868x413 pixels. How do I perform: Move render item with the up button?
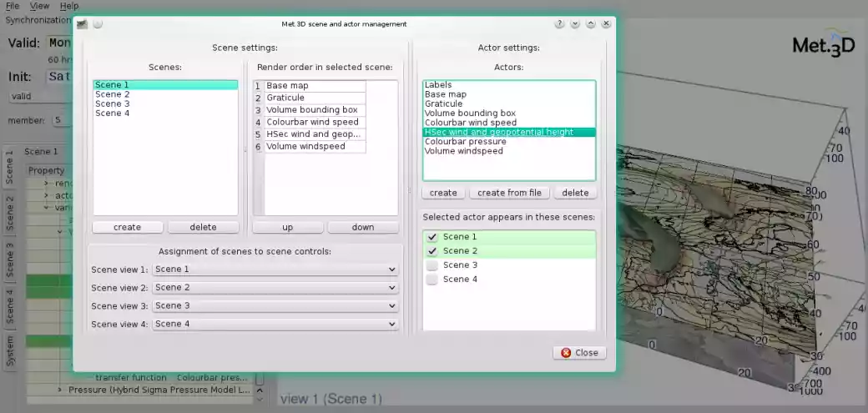[288, 227]
